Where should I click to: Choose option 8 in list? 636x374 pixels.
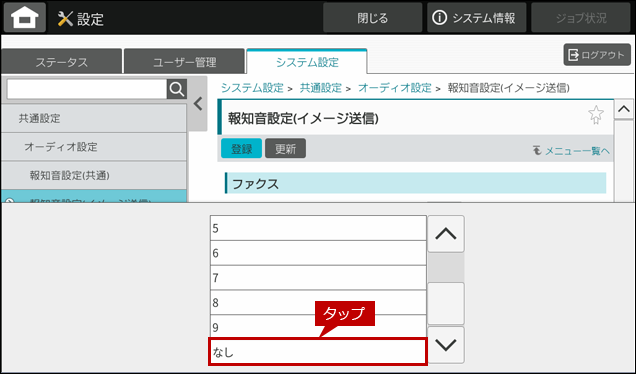pos(318,303)
